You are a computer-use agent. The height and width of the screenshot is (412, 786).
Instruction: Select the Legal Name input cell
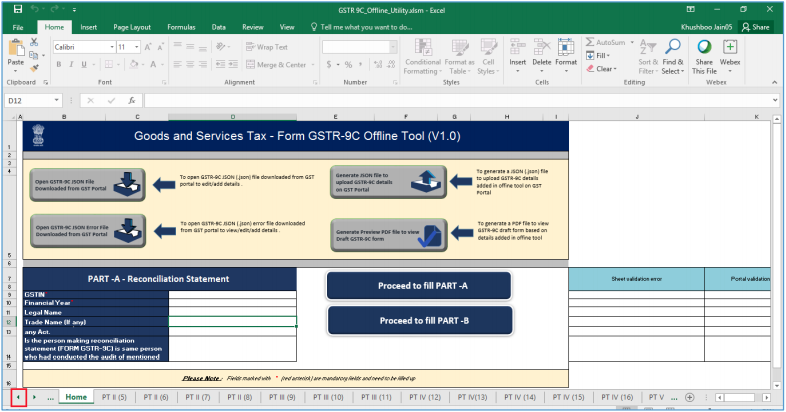(233, 312)
